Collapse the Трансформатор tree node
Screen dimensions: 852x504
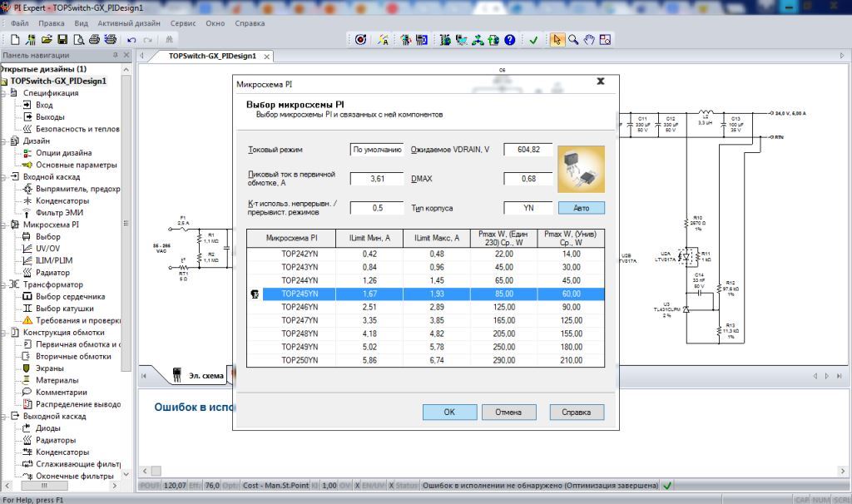4,284
